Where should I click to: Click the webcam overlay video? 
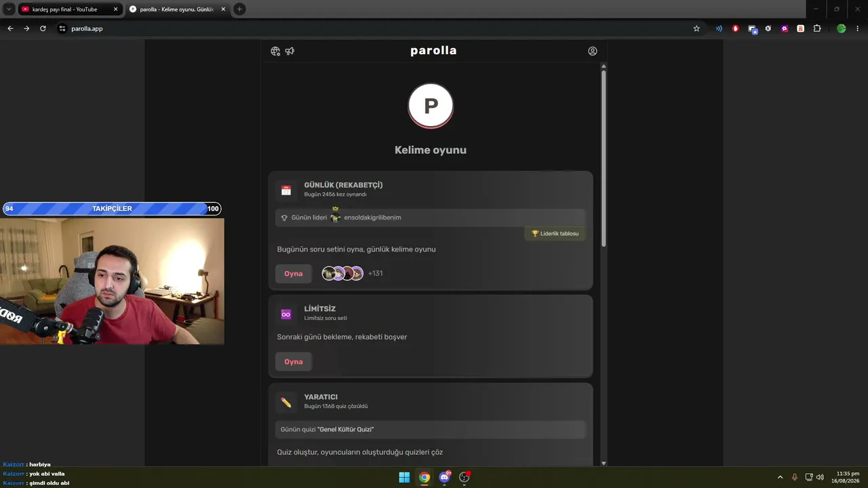pyautogui.click(x=112, y=281)
